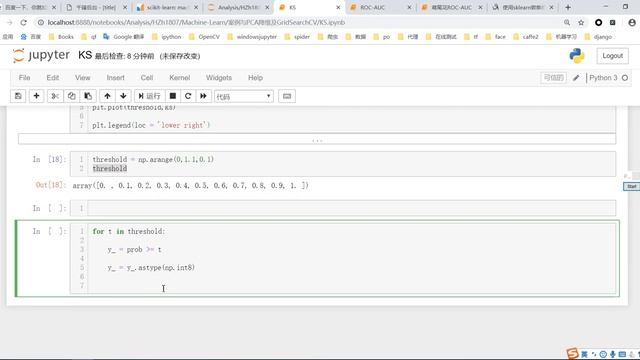Image resolution: width=640 pixels, height=360 pixels.
Task: Click the Jupyter logo
Action: coord(41,55)
